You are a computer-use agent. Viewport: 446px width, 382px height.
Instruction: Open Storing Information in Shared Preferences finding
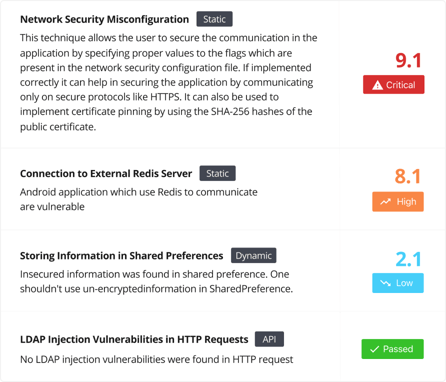(x=121, y=256)
